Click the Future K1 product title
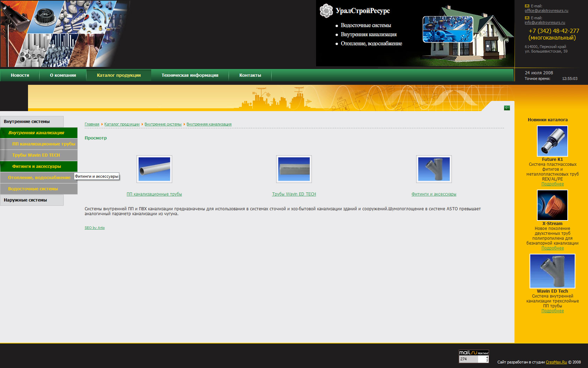Viewport: 588px width, 368px height. click(552, 159)
